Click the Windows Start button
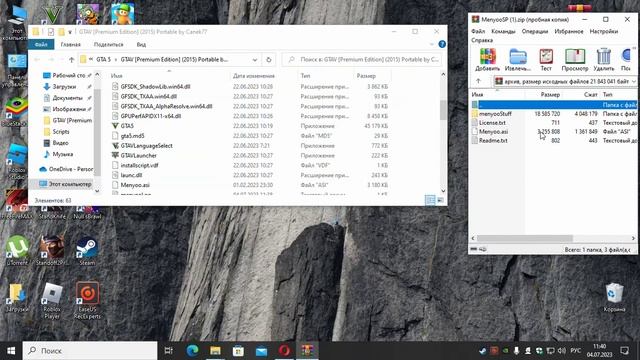 [x=11, y=351]
